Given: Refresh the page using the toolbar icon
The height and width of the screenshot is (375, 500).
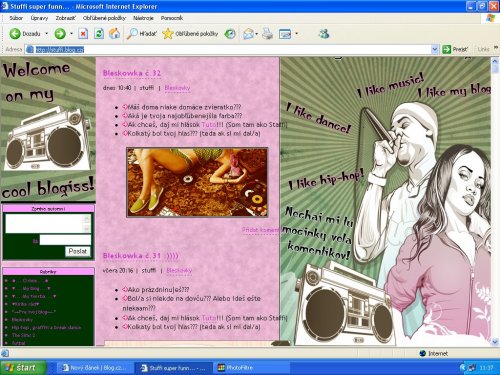Looking at the screenshot, I should tap(99, 33).
